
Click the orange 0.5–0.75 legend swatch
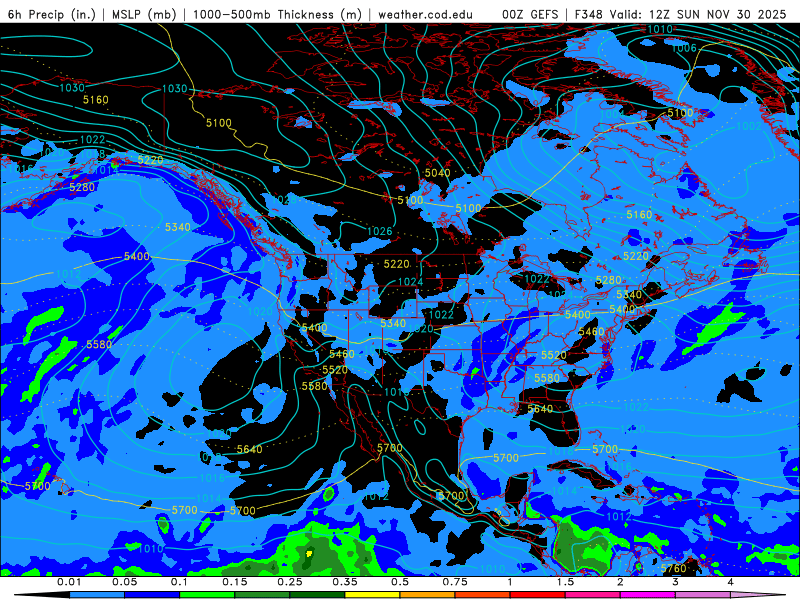[x=428, y=595]
